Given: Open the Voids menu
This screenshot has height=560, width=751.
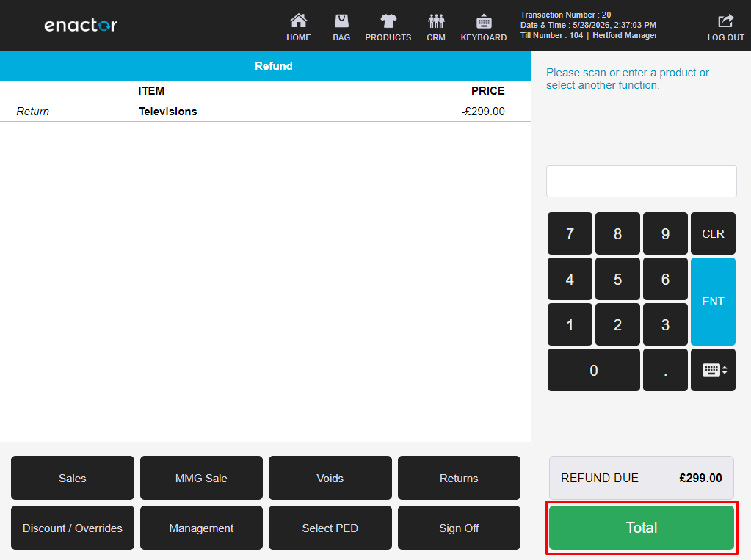Looking at the screenshot, I should (330, 478).
